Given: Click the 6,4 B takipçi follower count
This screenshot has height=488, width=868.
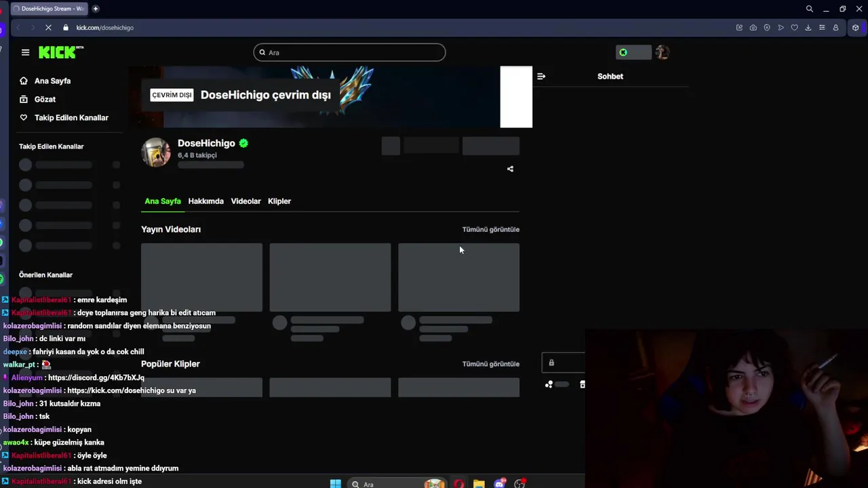Looking at the screenshot, I should point(197,155).
